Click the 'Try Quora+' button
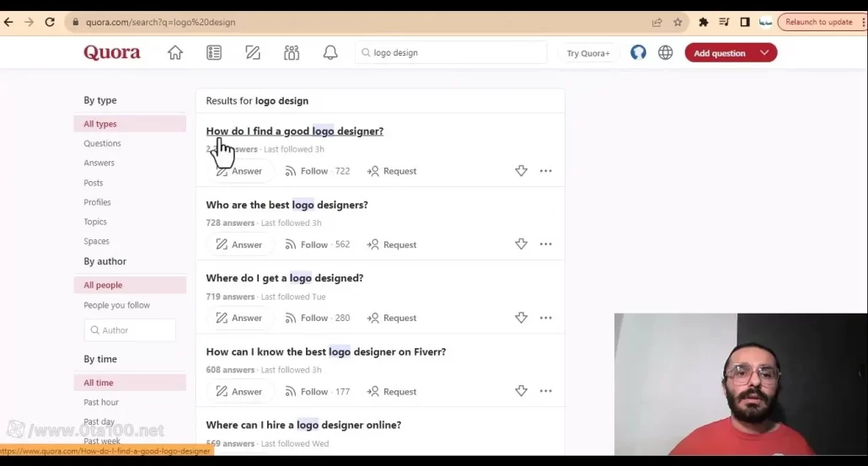868x466 pixels. click(x=588, y=53)
